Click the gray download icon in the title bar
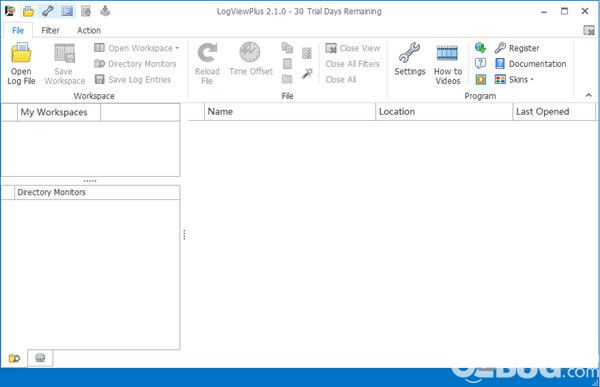Image resolution: width=600 pixels, height=387 pixels. coord(105,11)
